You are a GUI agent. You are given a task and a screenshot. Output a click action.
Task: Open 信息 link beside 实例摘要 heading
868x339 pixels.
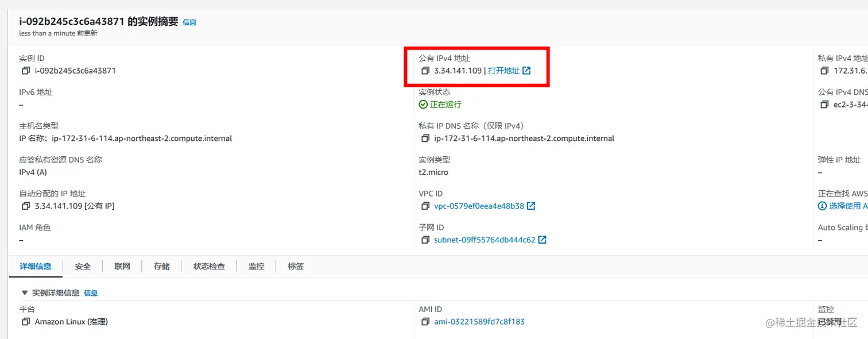(x=189, y=22)
